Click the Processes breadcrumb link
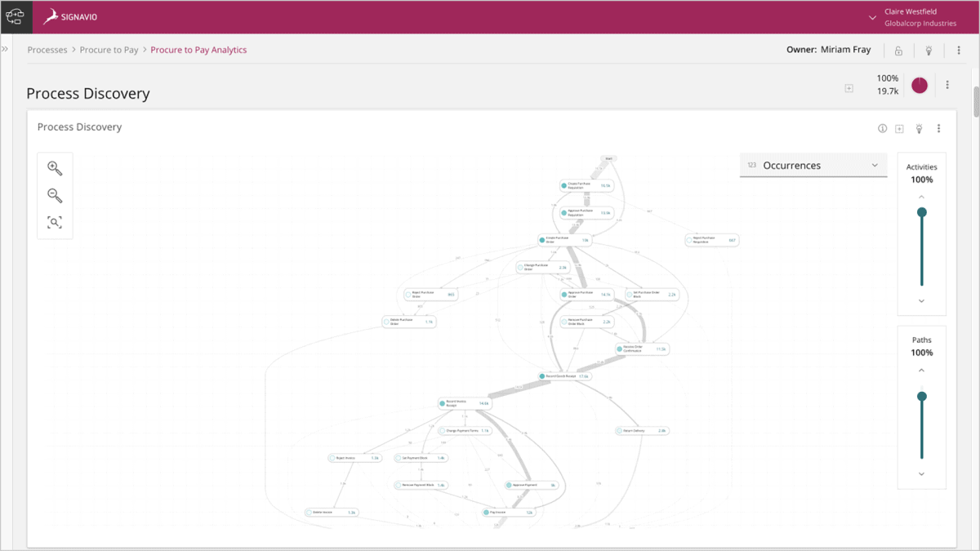 (x=47, y=50)
